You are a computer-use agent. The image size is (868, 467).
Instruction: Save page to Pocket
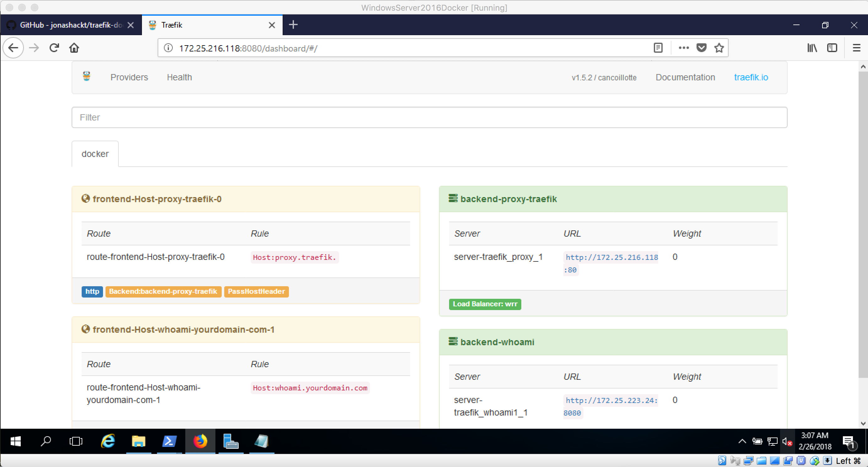[701, 48]
